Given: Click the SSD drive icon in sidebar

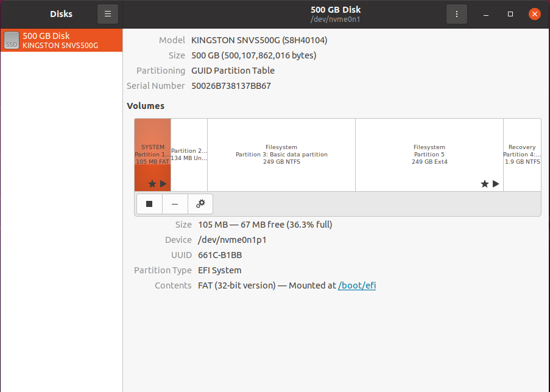Looking at the screenshot, I should pos(12,40).
